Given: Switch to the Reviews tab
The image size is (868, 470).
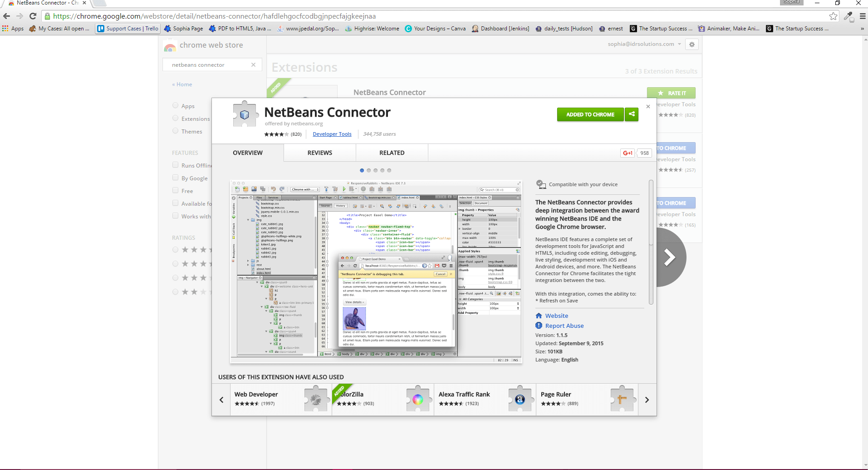Looking at the screenshot, I should (319, 153).
